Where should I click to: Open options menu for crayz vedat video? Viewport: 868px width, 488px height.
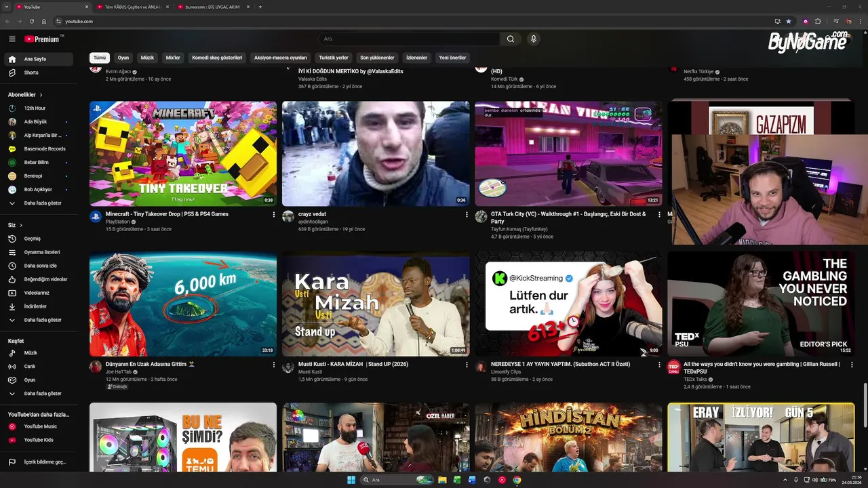(467, 214)
